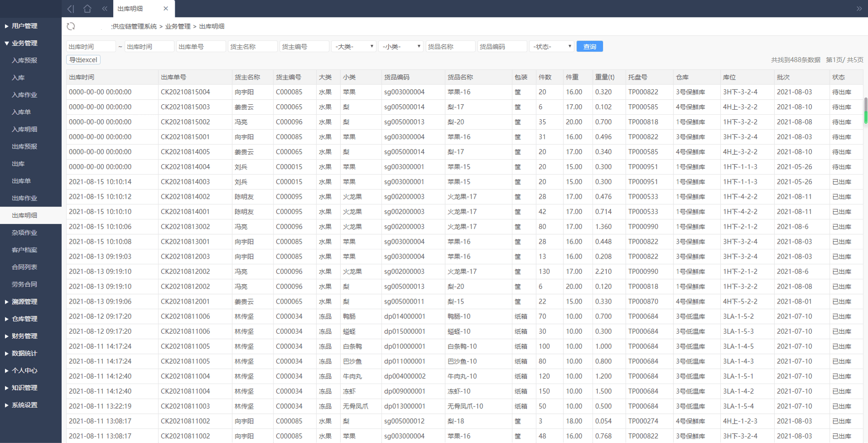Image resolution: width=868 pixels, height=443 pixels.
Task: Click the 出库单号 search field
Action: 201,47
